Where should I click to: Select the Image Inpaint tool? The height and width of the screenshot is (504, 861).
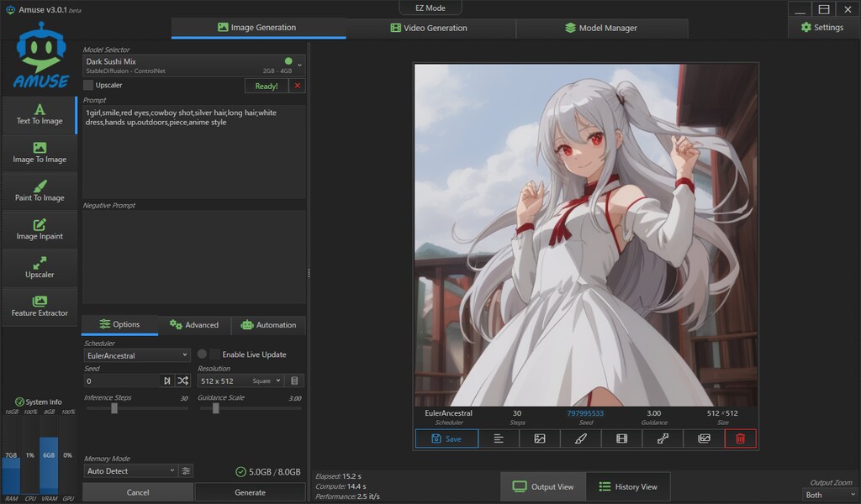(40, 228)
